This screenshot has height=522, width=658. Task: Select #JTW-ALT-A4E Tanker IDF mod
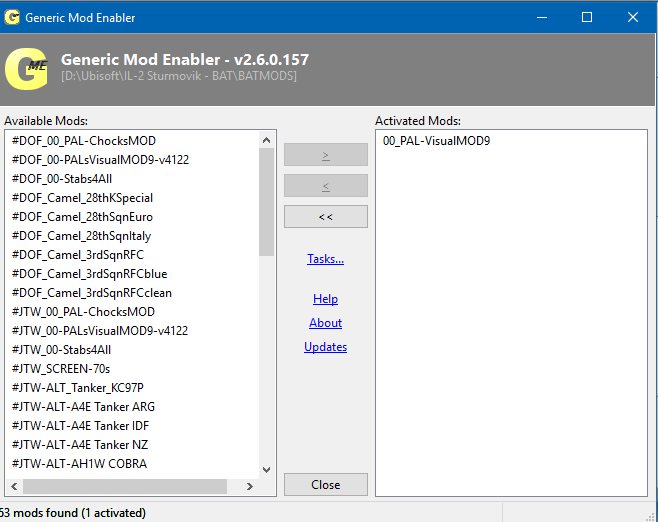(x=81, y=425)
